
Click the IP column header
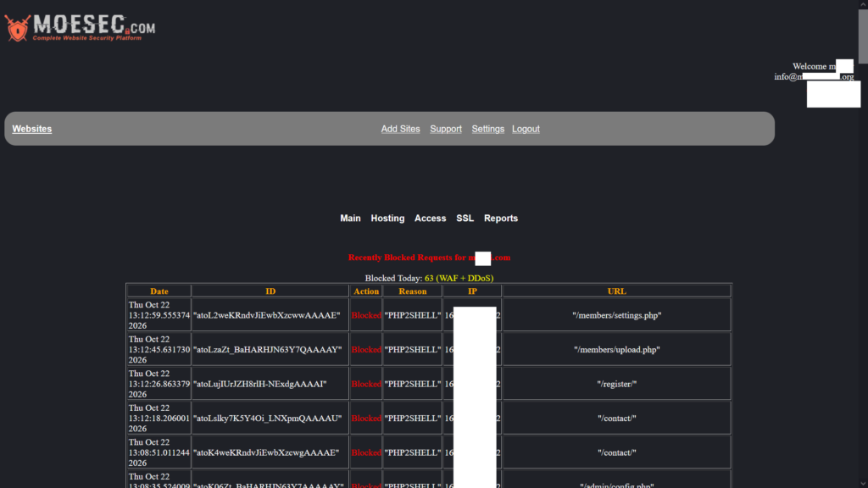point(472,291)
